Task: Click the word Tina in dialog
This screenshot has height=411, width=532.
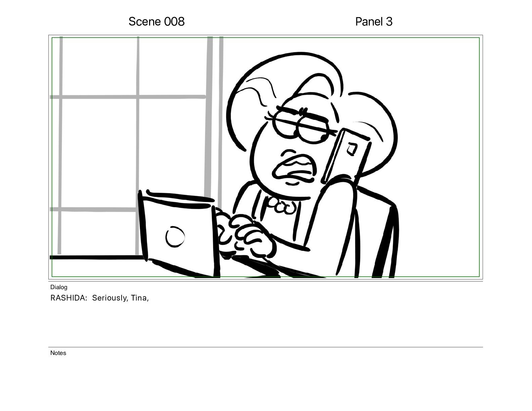Action: click(x=139, y=298)
